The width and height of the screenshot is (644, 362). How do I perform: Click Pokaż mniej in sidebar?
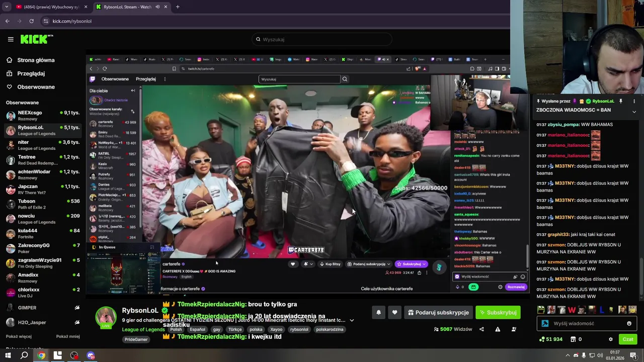(68, 336)
